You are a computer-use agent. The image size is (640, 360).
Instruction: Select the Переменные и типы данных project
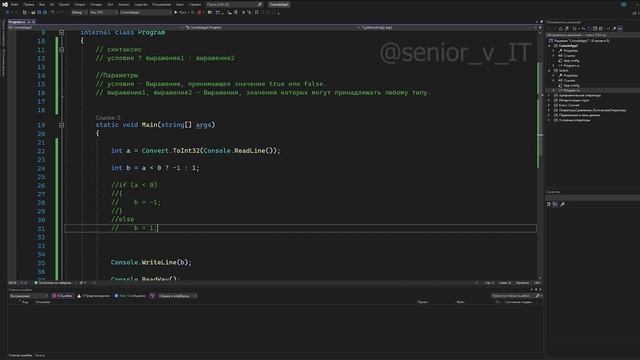[579, 115]
